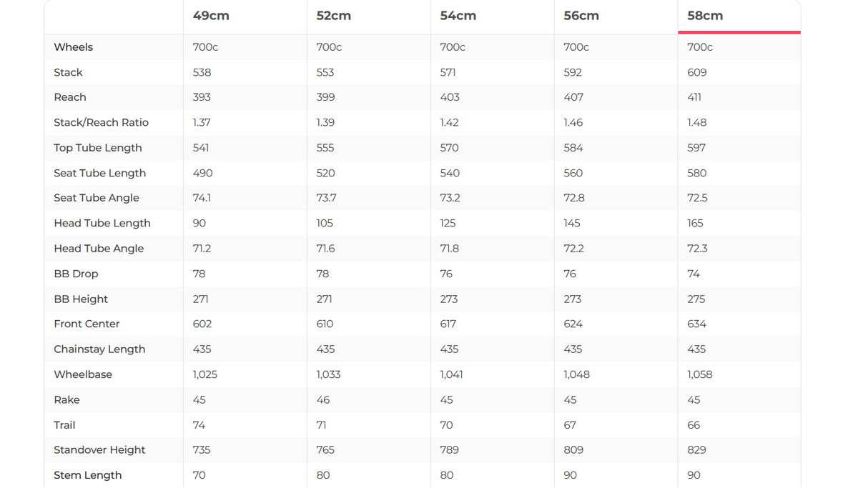Click the Trail value 74 for 49cm
This screenshot has width=868, height=488.
tap(199, 425)
